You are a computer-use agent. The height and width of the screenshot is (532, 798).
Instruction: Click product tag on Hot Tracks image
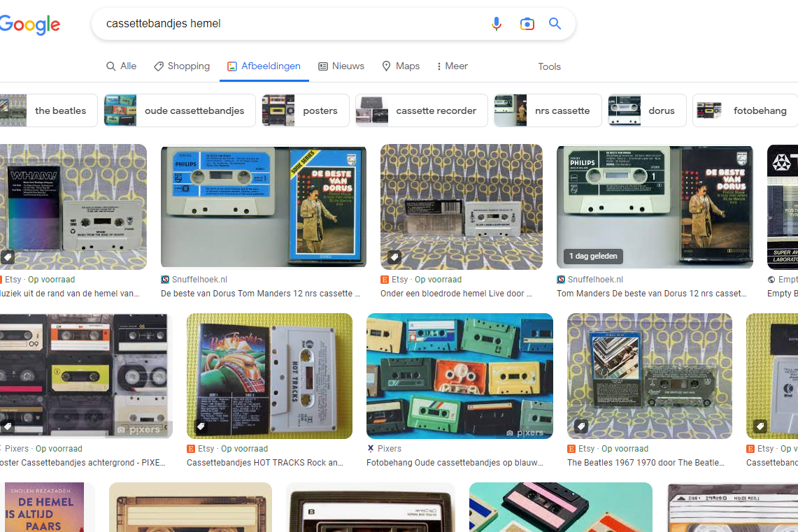tap(201, 426)
